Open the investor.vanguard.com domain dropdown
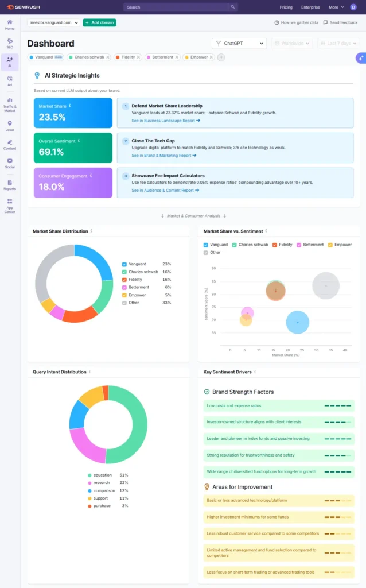Image resolution: width=366 pixels, height=588 pixels. 53,22
